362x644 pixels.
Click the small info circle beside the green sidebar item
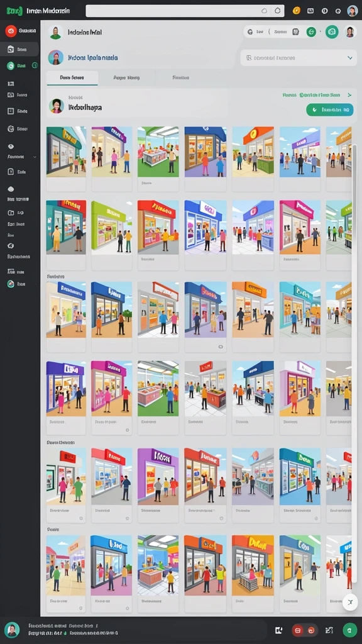[35, 65]
